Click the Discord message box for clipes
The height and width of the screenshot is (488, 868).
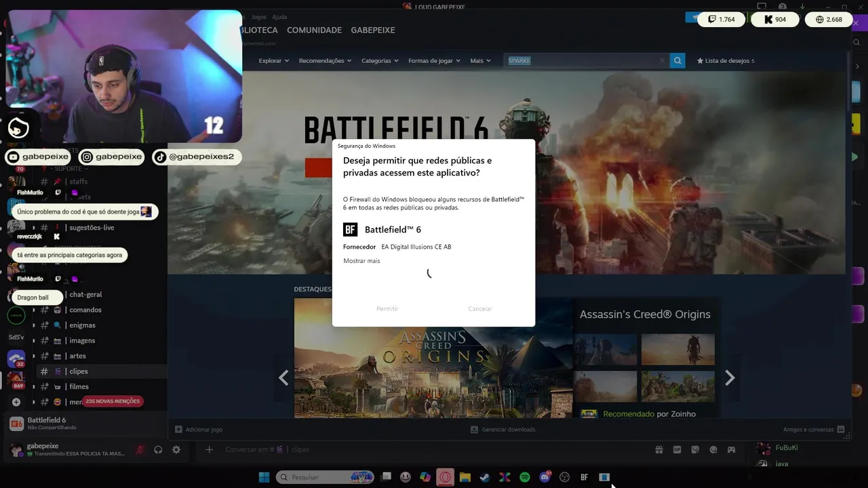click(434, 449)
